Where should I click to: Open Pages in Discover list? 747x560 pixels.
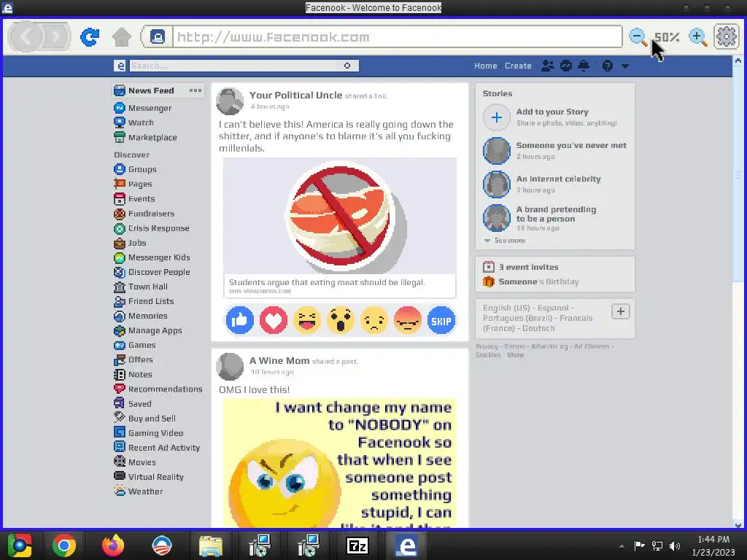(x=133, y=184)
